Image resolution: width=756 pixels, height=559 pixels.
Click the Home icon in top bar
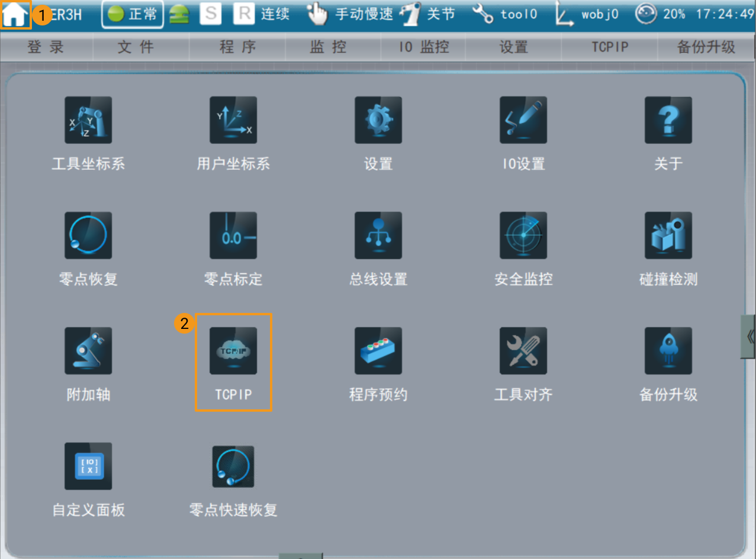click(x=15, y=15)
